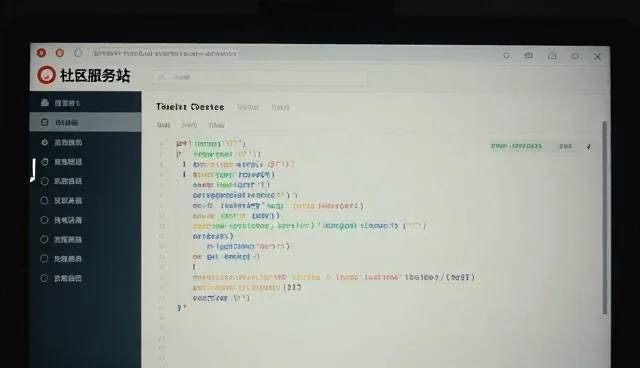Click the vertical scrollbar of the code panel
The height and width of the screenshot is (368, 640).
(x=604, y=217)
